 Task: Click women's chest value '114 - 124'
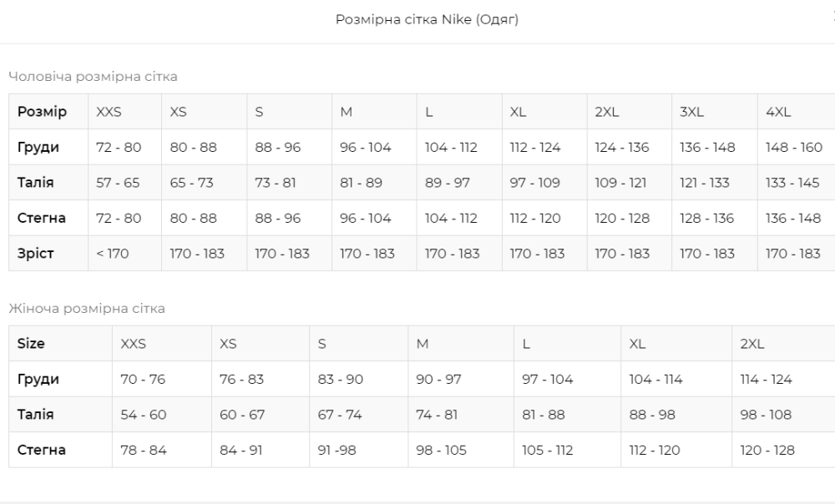(x=766, y=380)
